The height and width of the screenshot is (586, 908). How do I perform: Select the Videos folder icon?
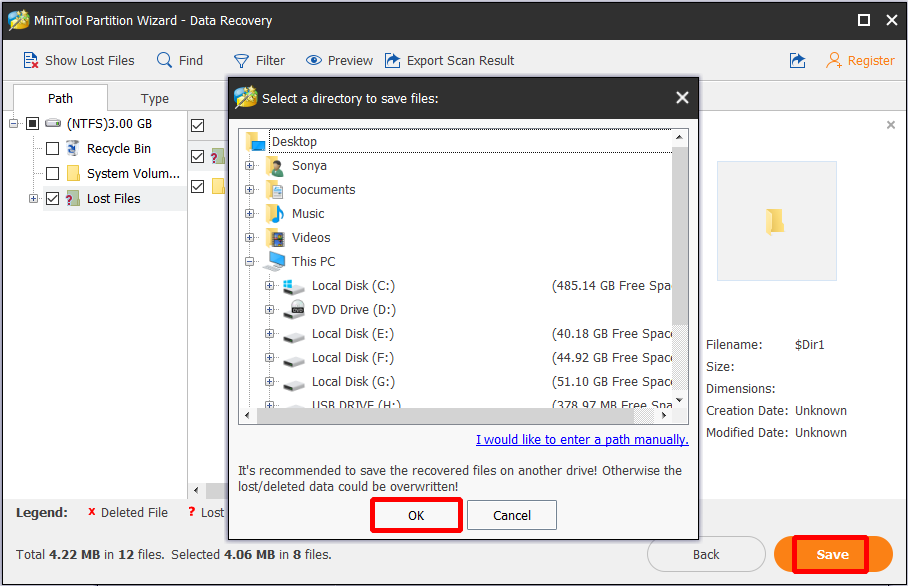(x=276, y=237)
